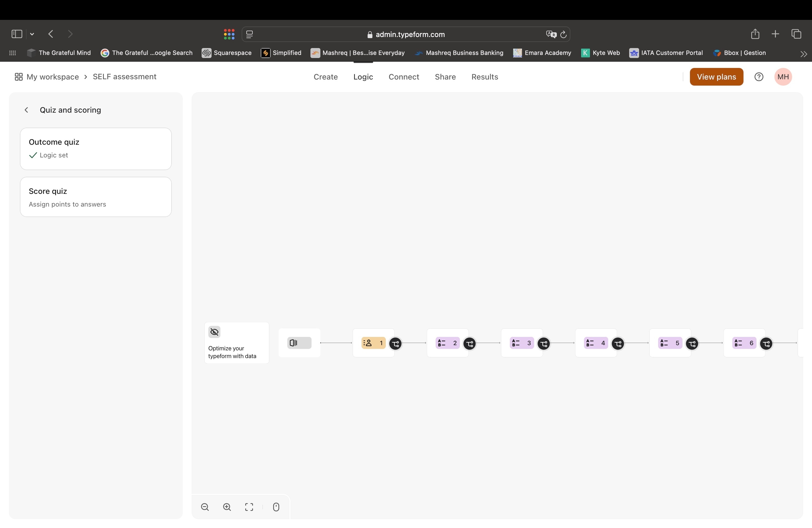Reload the page
812x528 pixels.
coord(564,35)
